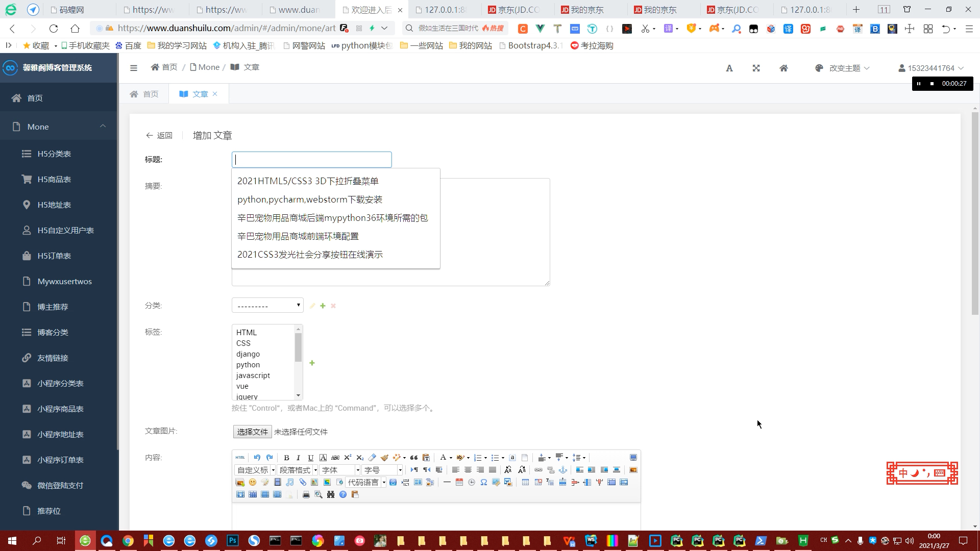Click the Bold formatting icon

click(x=286, y=458)
